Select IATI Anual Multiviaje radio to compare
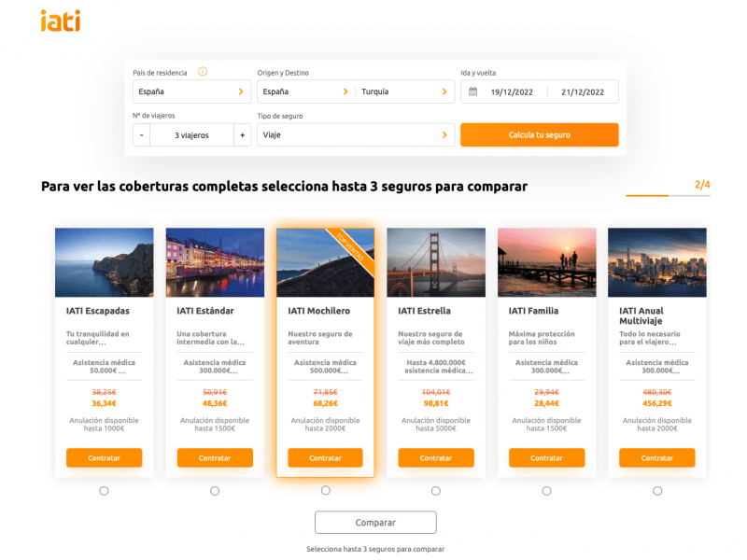Image resolution: width=747 pixels, height=560 pixels. (657, 491)
